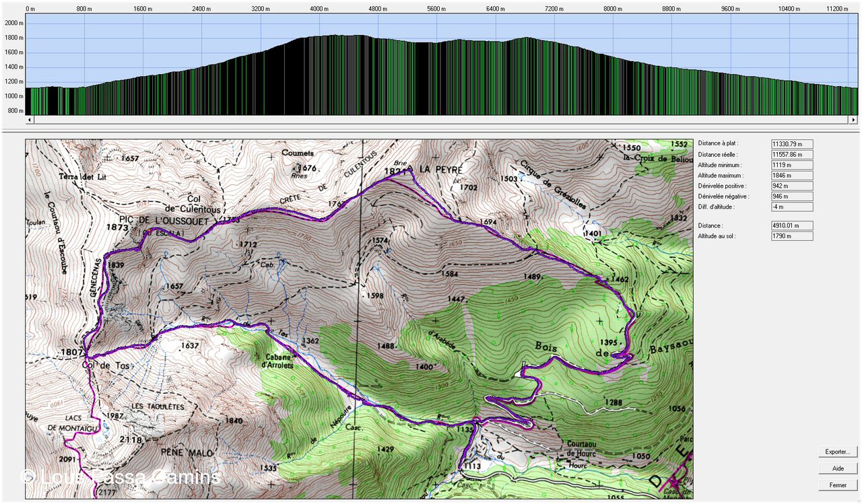The height and width of the screenshot is (504, 862).
Task: Close the window using the Fermer button
Action: pyautogui.click(x=838, y=485)
